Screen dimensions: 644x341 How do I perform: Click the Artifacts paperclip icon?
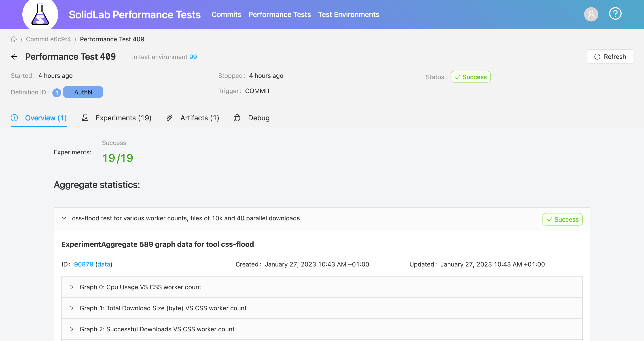(x=169, y=118)
